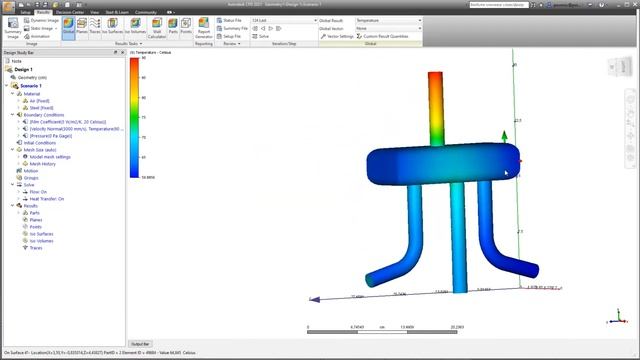
Task: Select the Traces results task
Action: (95, 28)
